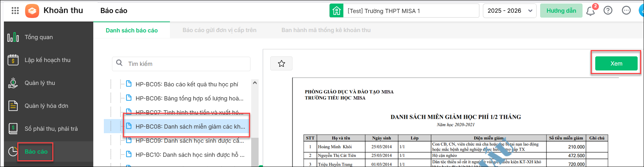This screenshot has width=644, height=167.
Task: Click the green Xem button
Action: coord(616,63)
